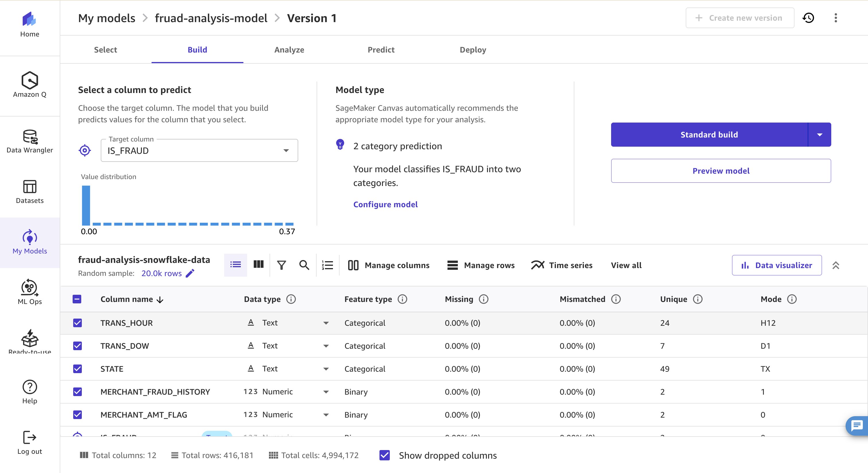Open Amazon Q in the sidebar
The height and width of the screenshot is (473, 868).
pyautogui.click(x=30, y=85)
